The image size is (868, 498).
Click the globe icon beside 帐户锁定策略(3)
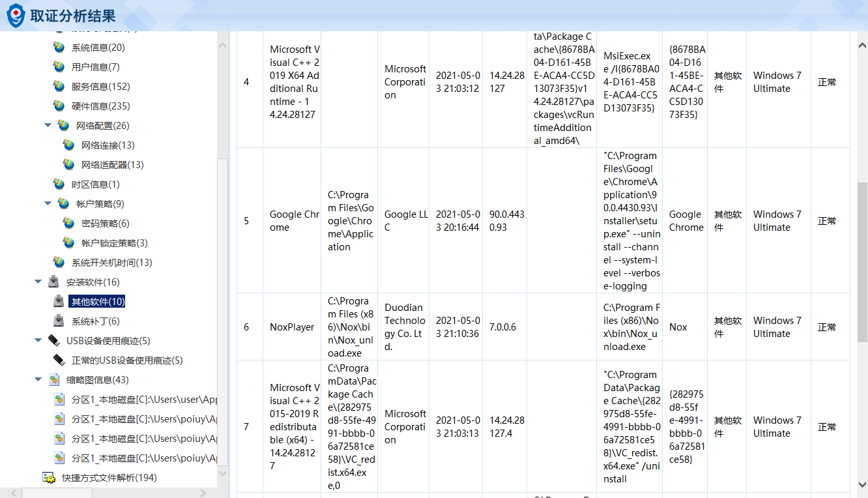tap(68, 243)
